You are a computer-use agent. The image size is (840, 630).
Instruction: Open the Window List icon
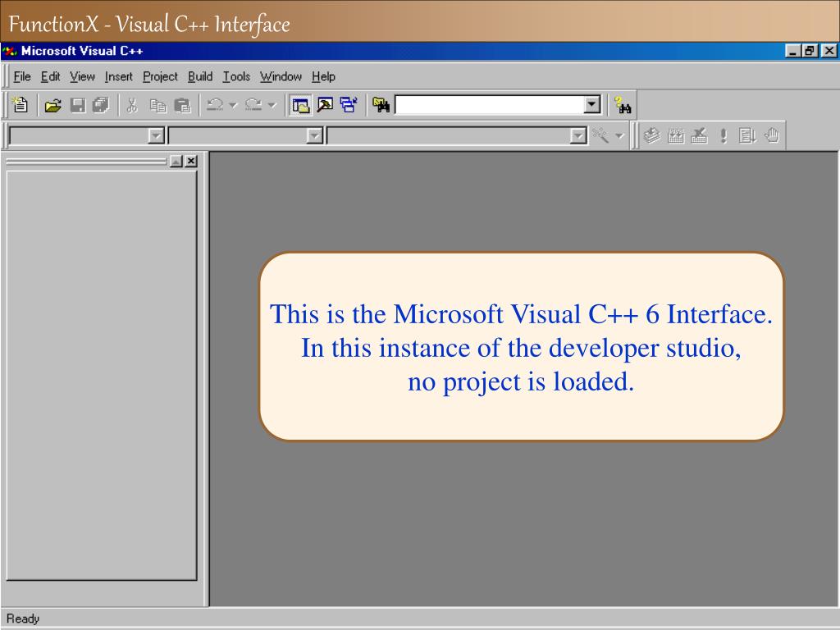click(349, 105)
